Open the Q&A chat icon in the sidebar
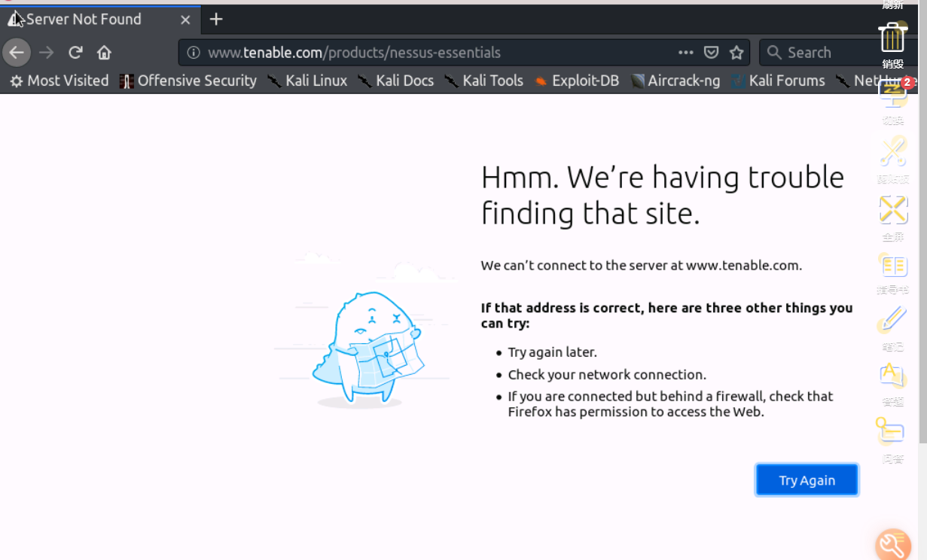This screenshot has width=927, height=560. 891,431
